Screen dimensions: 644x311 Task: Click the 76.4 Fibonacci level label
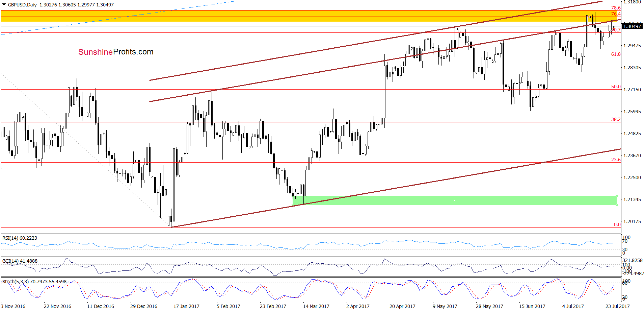[616, 14]
